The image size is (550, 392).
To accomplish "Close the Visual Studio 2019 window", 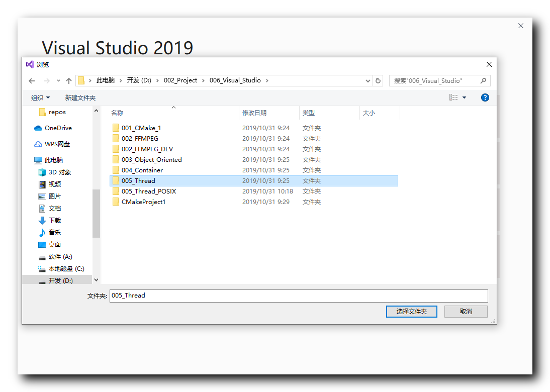I will (x=521, y=26).
